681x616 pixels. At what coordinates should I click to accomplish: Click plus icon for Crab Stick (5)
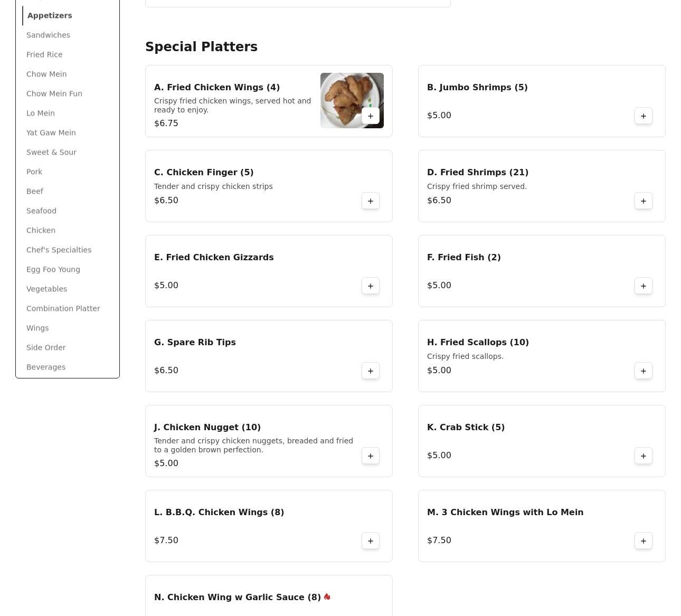643,456
